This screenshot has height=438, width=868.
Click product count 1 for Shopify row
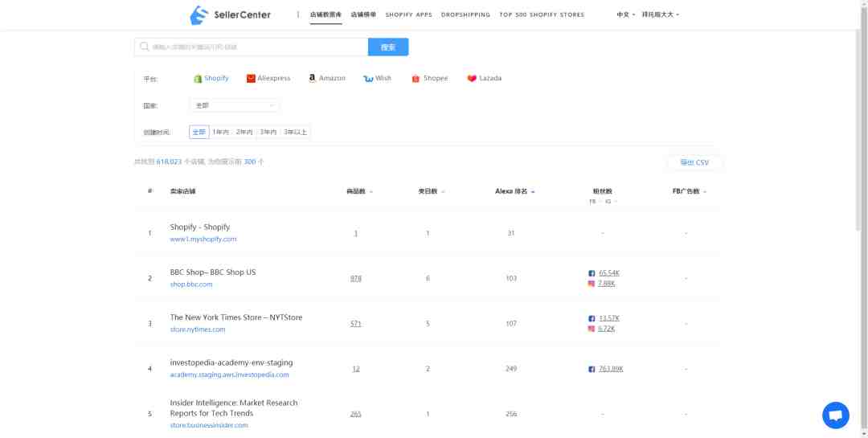355,234
